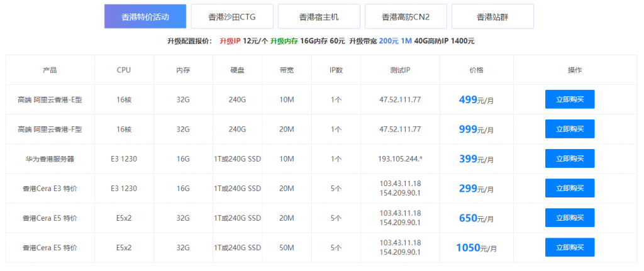
Task: Click the 硬盘 column header
Action: (x=237, y=70)
